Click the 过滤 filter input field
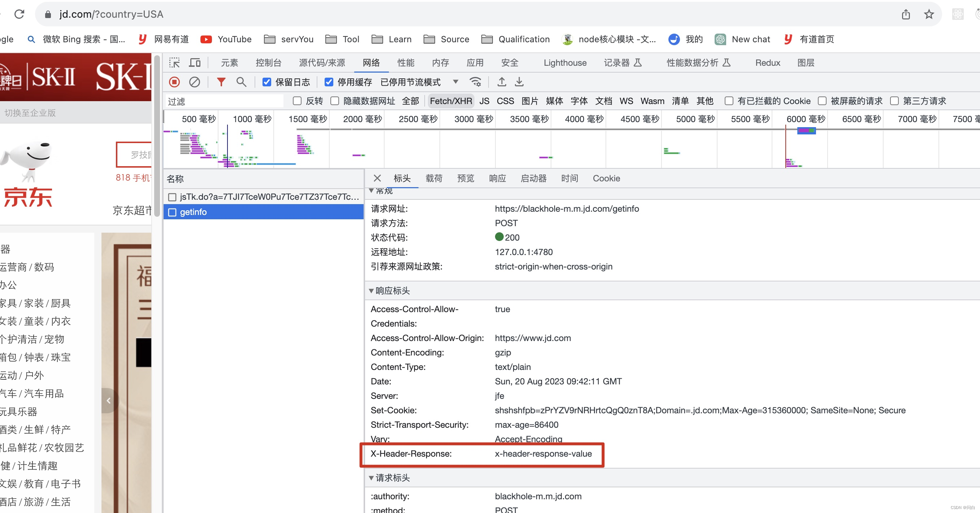The width and height of the screenshot is (980, 513). pyautogui.click(x=225, y=101)
